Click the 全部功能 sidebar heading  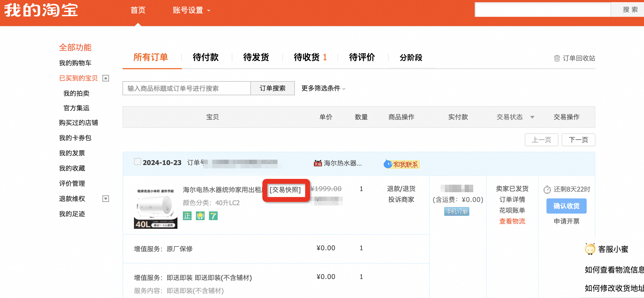(x=75, y=47)
